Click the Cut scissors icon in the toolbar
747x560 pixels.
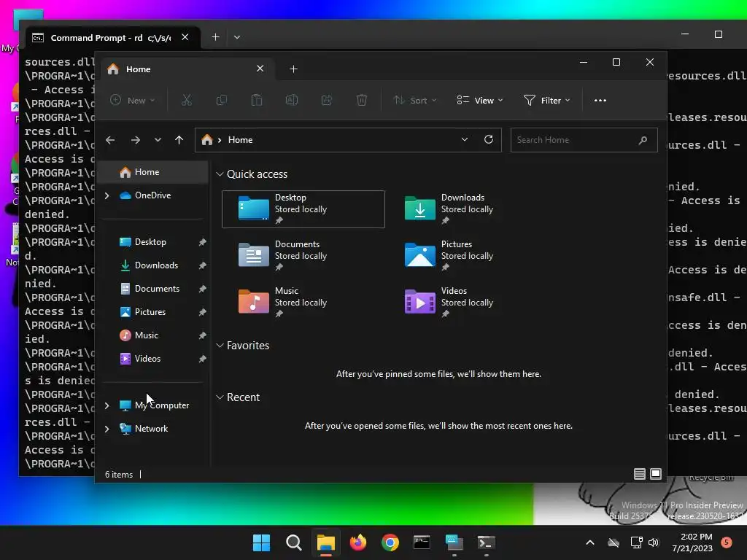[186, 100]
